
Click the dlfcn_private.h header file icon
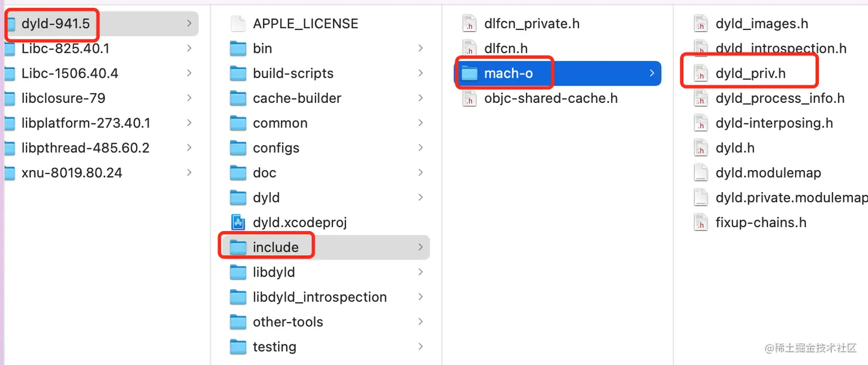pyautogui.click(x=470, y=24)
